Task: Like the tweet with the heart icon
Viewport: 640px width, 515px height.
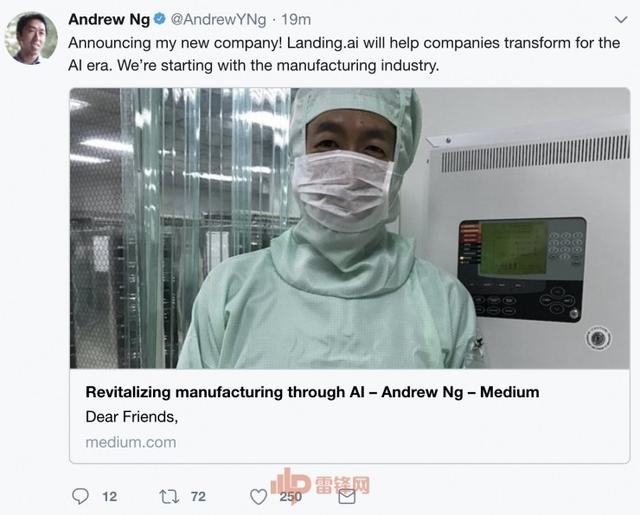Action: click(258, 497)
